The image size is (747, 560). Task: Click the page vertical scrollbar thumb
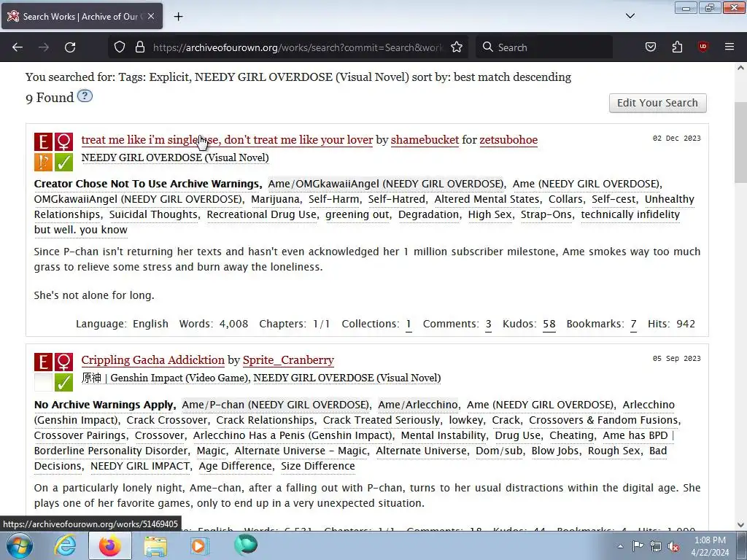[x=741, y=142]
